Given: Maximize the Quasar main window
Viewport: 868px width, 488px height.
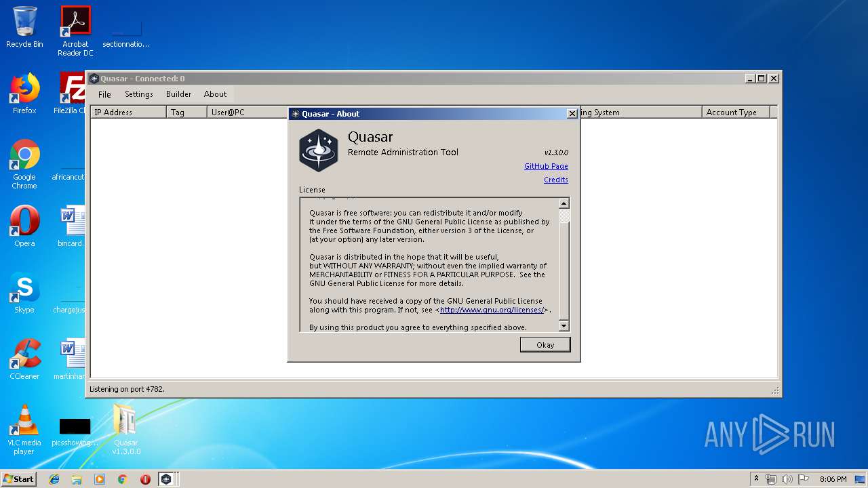Looking at the screenshot, I should [x=762, y=79].
